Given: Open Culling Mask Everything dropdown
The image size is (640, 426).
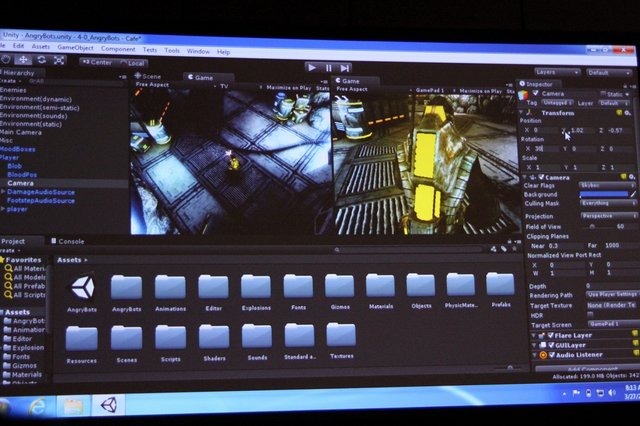Looking at the screenshot, I should [608, 203].
